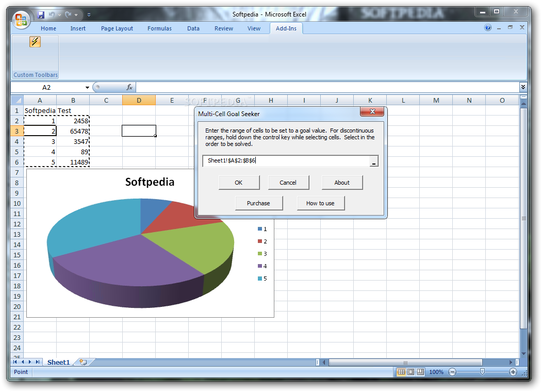Insert a new worksheet tab icon

tap(83, 362)
